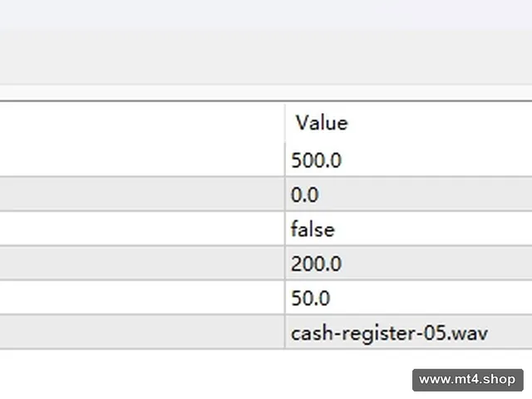Image resolution: width=532 pixels, height=399 pixels.
Task: Click the blank header left of Value
Action: [142, 122]
